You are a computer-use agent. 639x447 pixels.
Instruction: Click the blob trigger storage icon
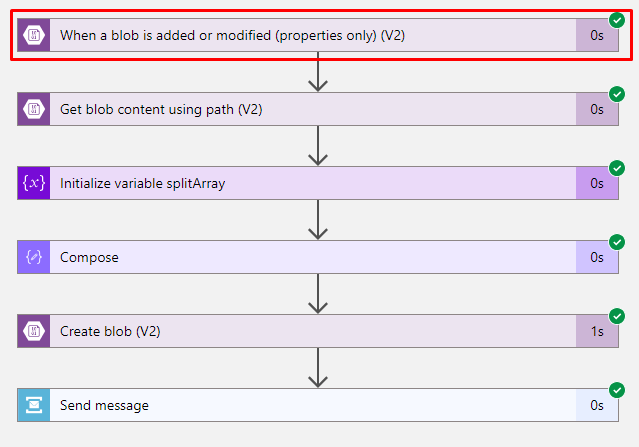(x=34, y=35)
